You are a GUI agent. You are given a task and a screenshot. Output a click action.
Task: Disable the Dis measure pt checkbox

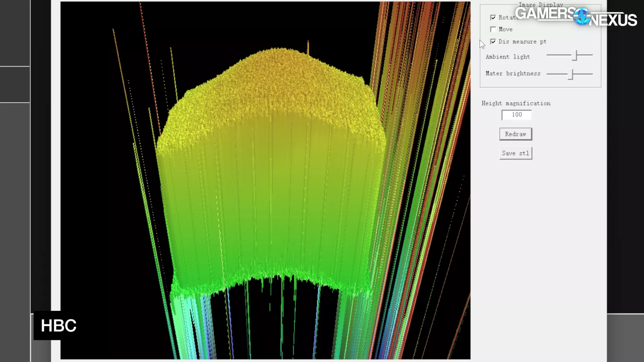[493, 41]
